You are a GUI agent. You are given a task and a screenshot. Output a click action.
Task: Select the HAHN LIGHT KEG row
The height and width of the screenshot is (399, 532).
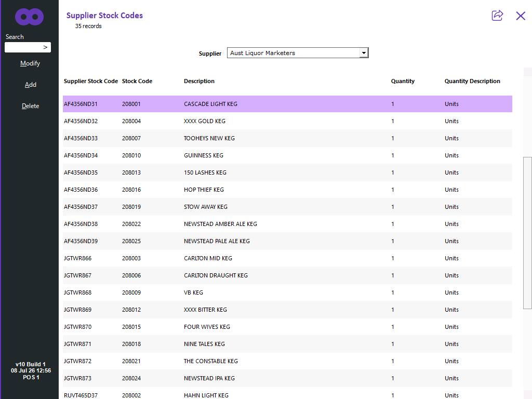point(287,394)
